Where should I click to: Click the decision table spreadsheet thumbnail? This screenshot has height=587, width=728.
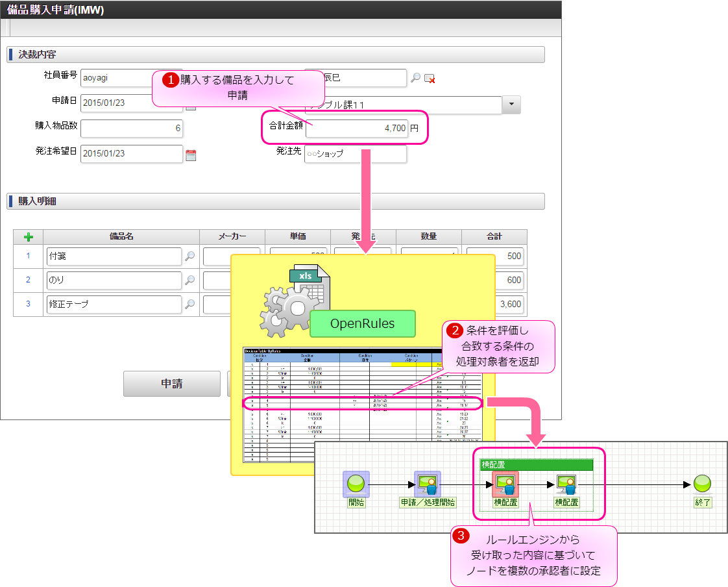pos(363,405)
